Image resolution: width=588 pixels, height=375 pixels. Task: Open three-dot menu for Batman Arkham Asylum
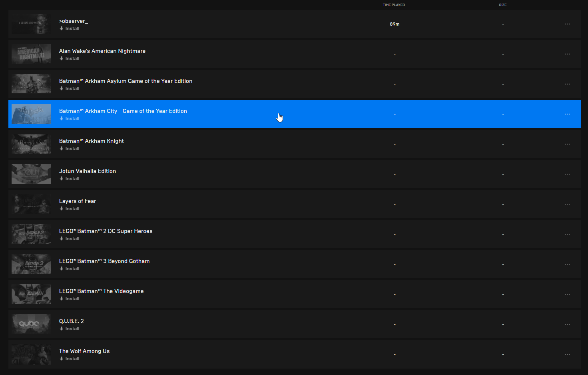tap(567, 84)
